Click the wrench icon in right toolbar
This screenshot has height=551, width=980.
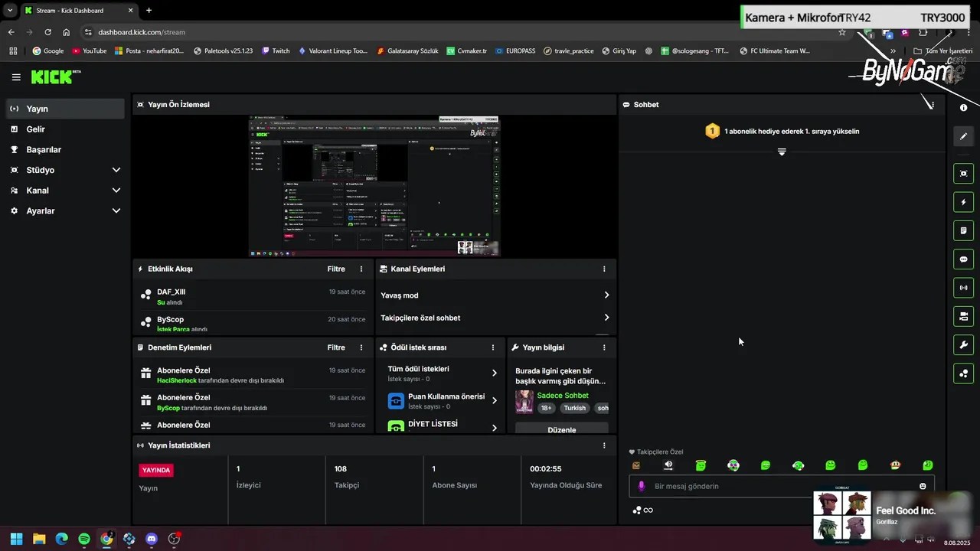tap(963, 345)
